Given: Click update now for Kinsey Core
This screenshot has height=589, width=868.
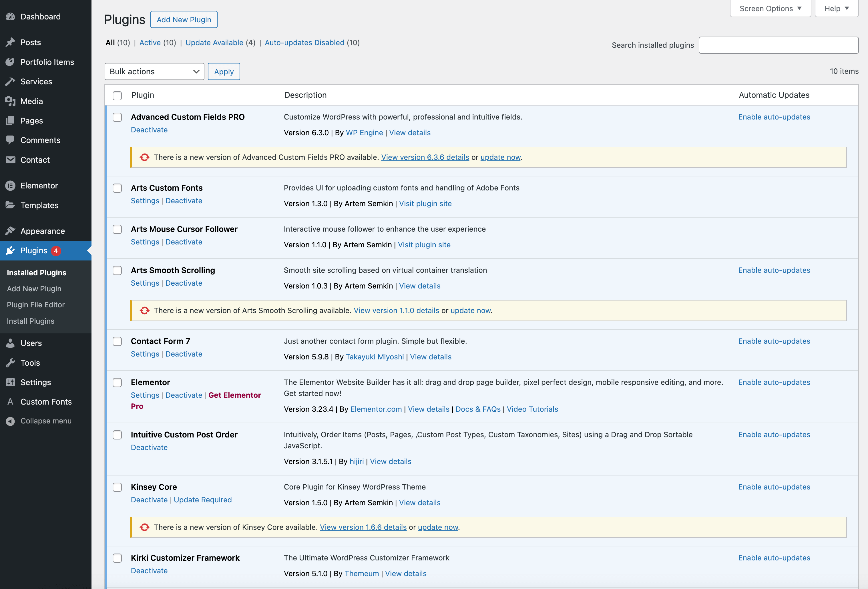Looking at the screenshot, I should coord(438,527).
